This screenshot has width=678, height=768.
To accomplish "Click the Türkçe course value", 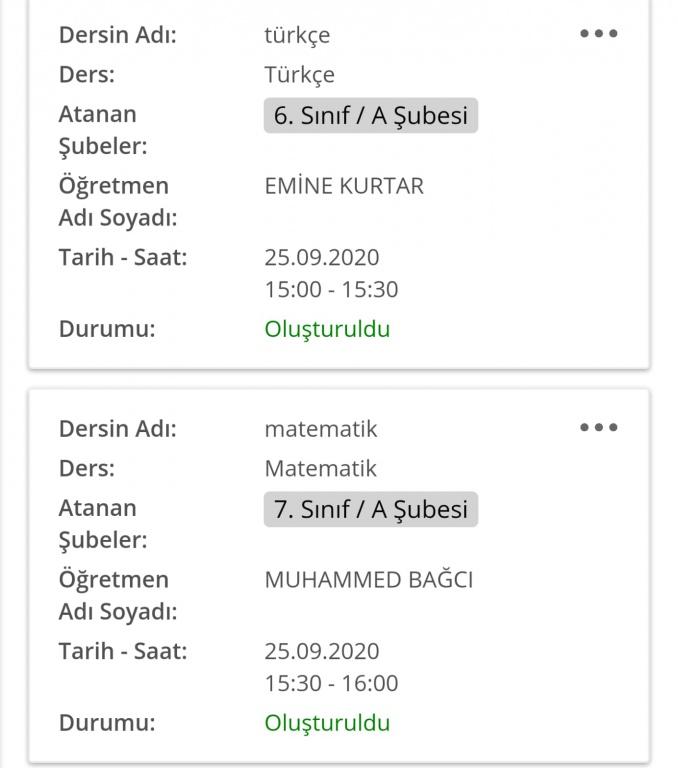I will click(299, 75).
